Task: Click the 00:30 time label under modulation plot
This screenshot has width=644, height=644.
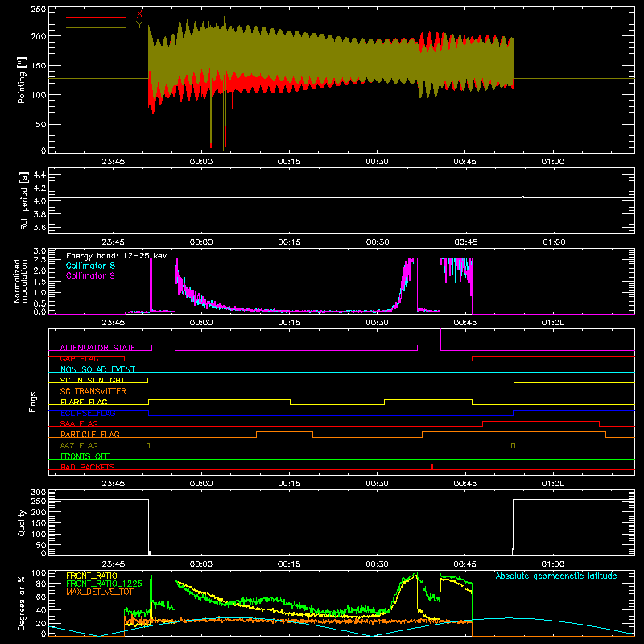Action: click(377, 323)
